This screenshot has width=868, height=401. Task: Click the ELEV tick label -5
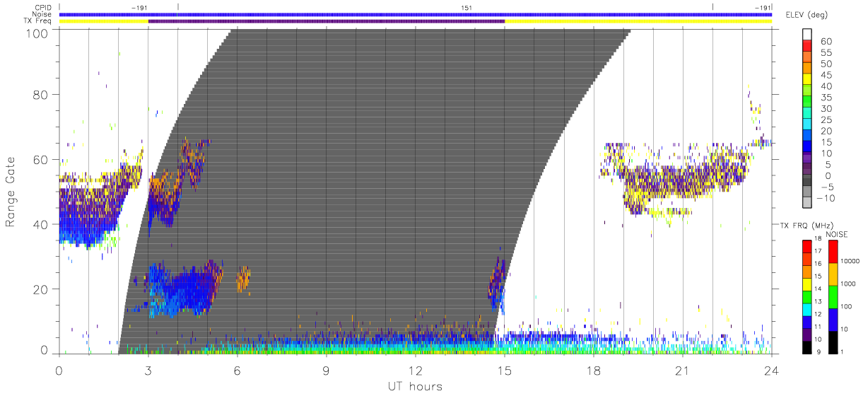[x=826, y=187]
